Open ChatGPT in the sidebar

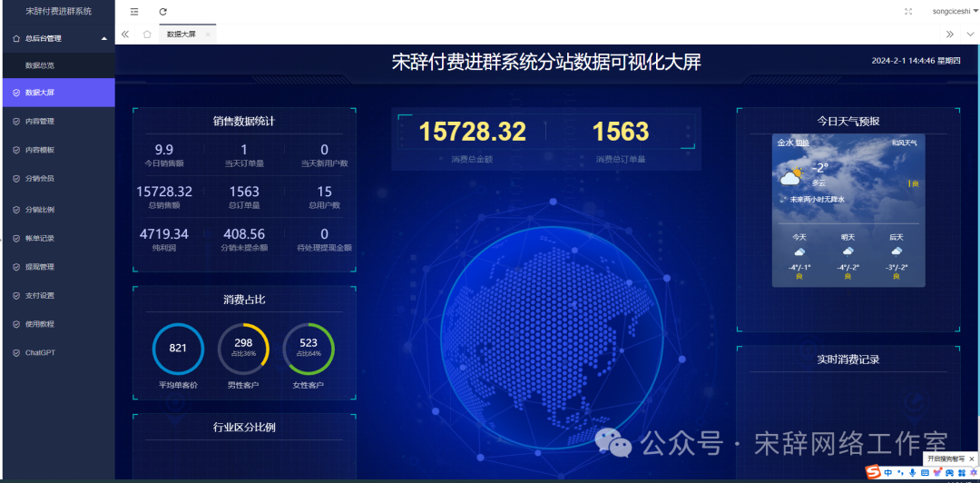[x=57, y=353]
